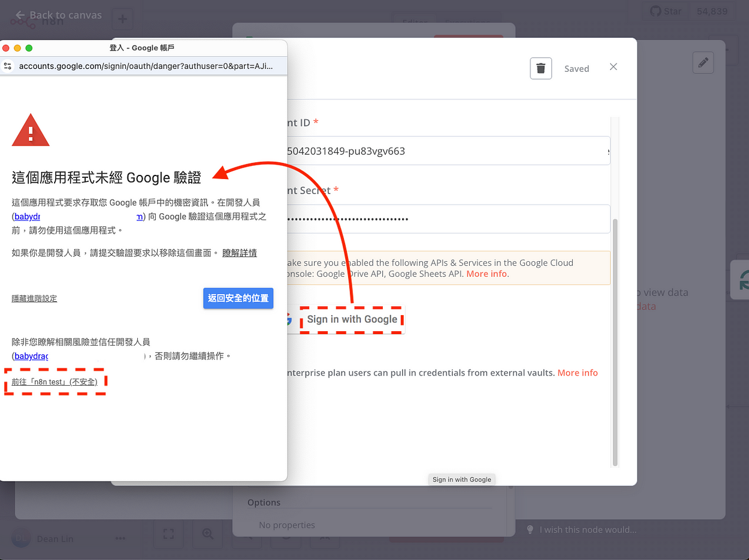Click the pencil edit icon on node panel
Screen dimensions: 749x560
tap(703, 62)
